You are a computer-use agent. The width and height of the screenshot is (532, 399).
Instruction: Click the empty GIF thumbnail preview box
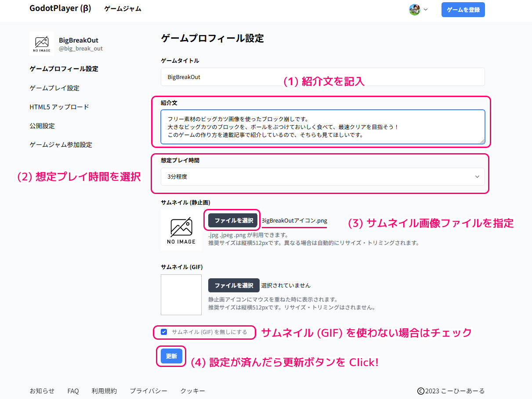181,295
